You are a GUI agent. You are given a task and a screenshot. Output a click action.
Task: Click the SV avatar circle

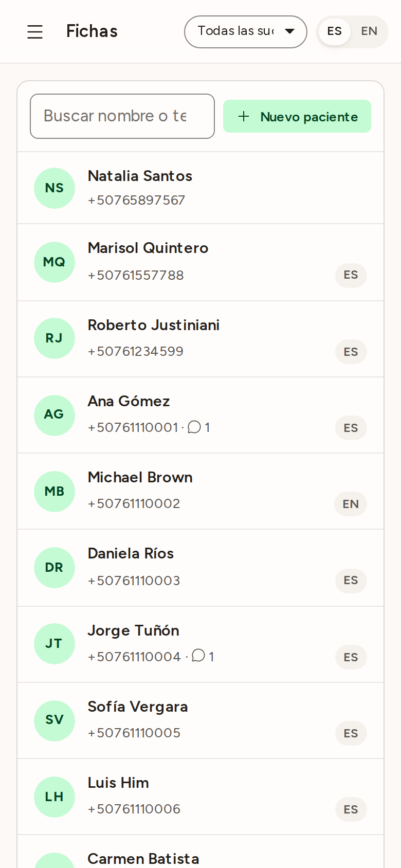click(54, 721)
